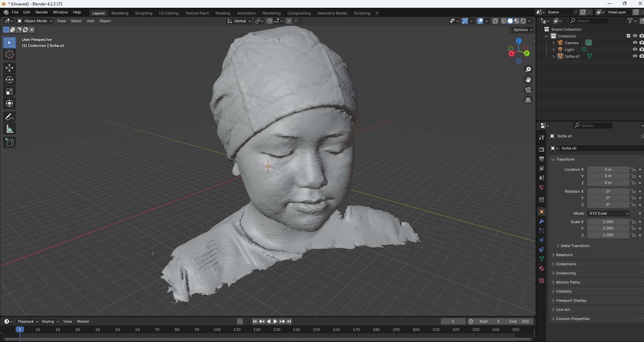
Task: Hide Light in viewport via eye icon
Action: (x=635, y=50)
